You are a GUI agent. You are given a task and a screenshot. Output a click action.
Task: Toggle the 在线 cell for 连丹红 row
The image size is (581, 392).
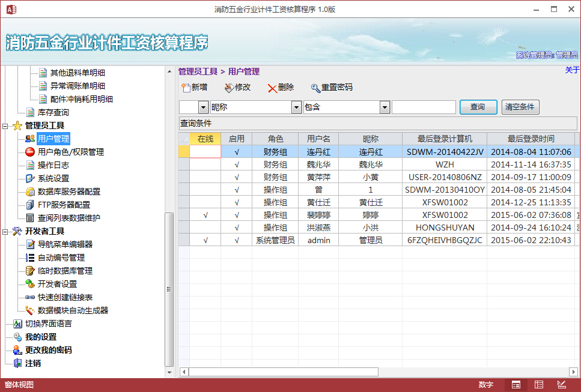pos(205,152)
